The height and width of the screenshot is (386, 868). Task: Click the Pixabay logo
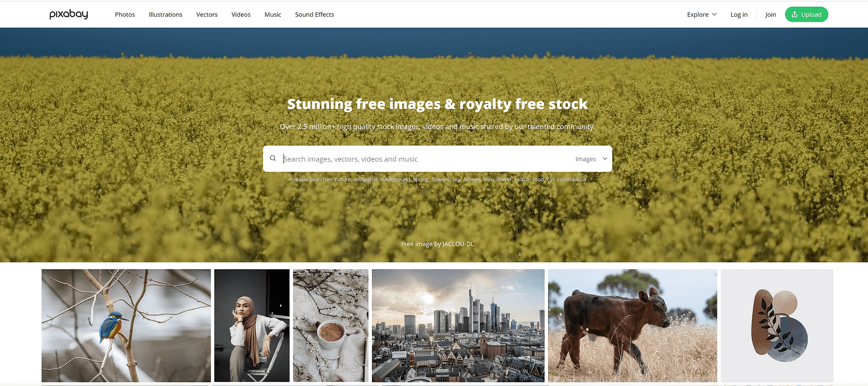(x=69, y=14)
